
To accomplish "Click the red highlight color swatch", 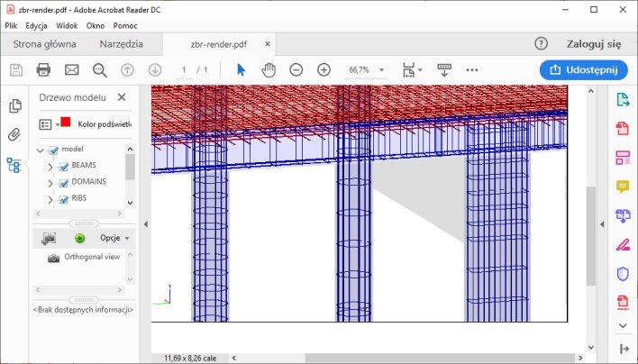I will coord(66,123).
